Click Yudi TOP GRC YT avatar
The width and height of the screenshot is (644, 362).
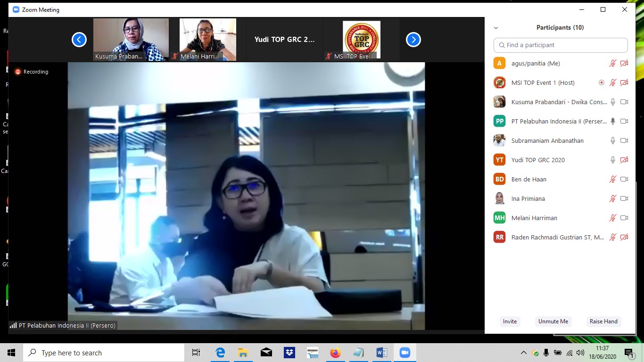[x=500, y=160]
